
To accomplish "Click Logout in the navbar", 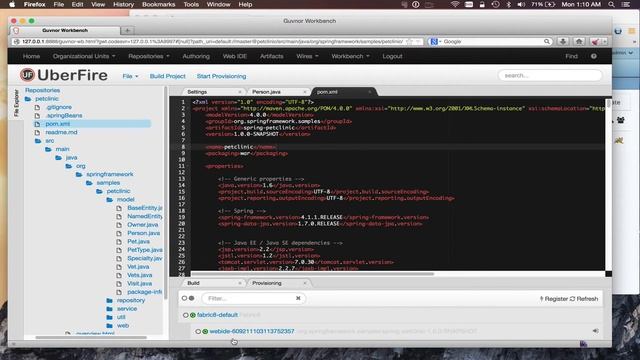I will [x=392, y=56].
